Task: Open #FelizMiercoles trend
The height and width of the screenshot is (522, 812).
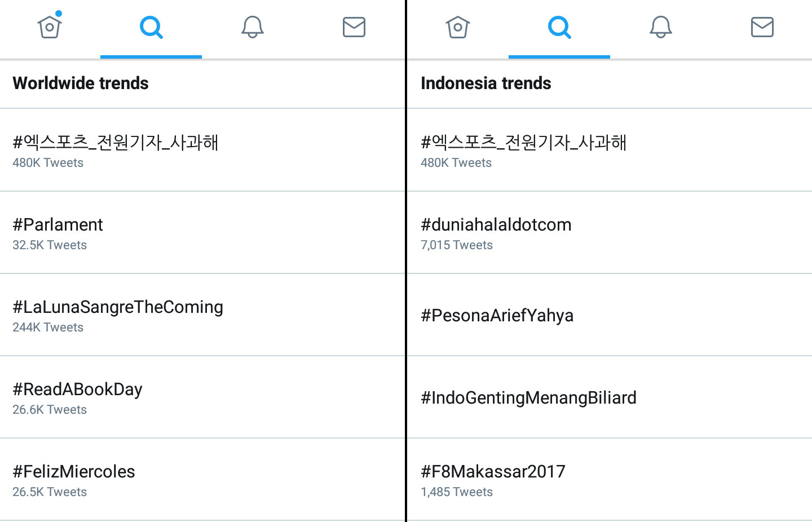Action: click(x=202, y=480)
